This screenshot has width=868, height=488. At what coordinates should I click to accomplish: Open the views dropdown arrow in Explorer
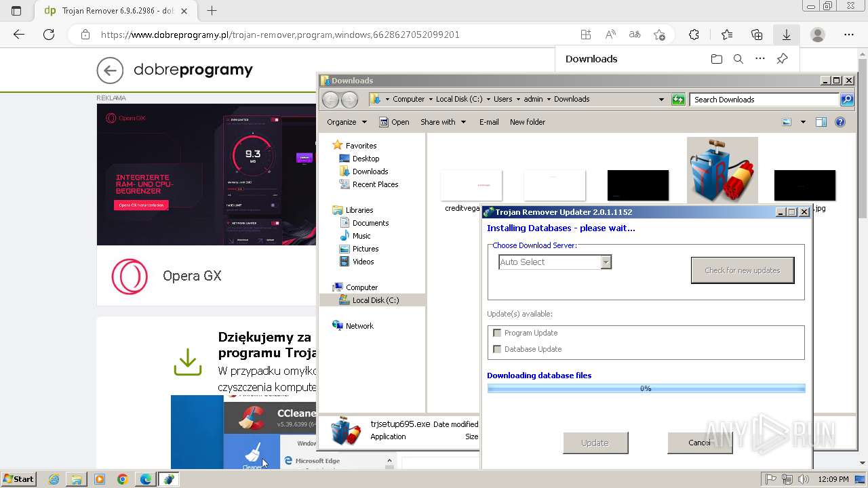[803, 122]
